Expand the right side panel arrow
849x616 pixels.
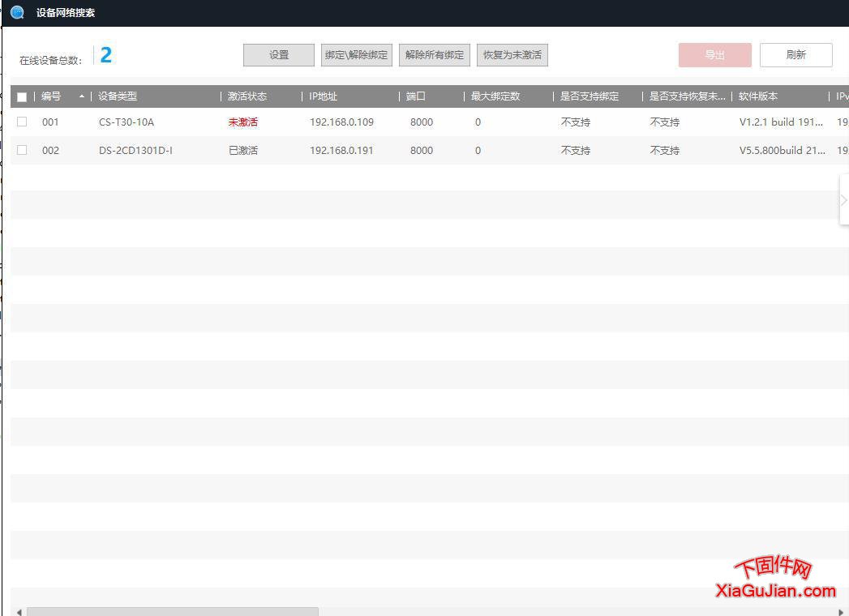pyautogui.click(x=843, y=200)
